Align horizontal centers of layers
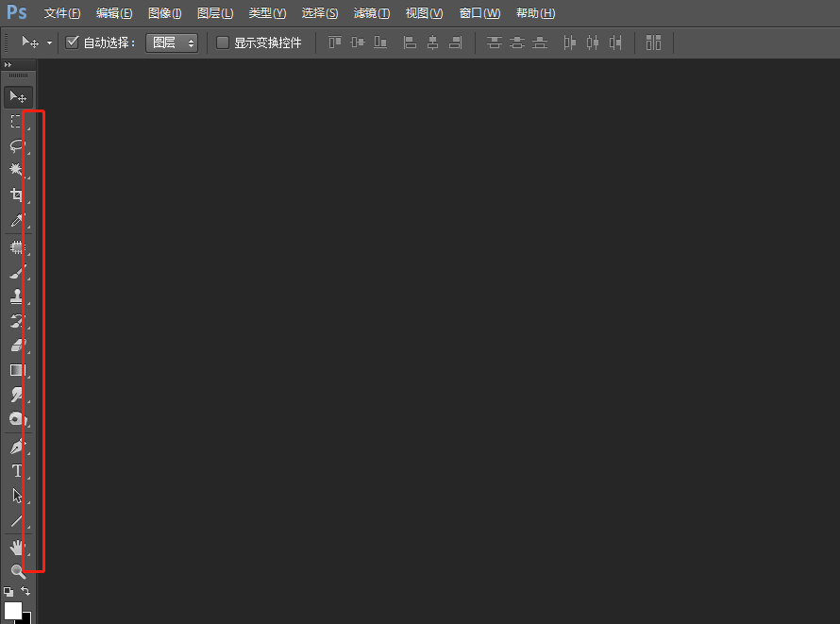The width and height of the screenshot is (840, 624). pyautogui.click(x=433, y=42)
